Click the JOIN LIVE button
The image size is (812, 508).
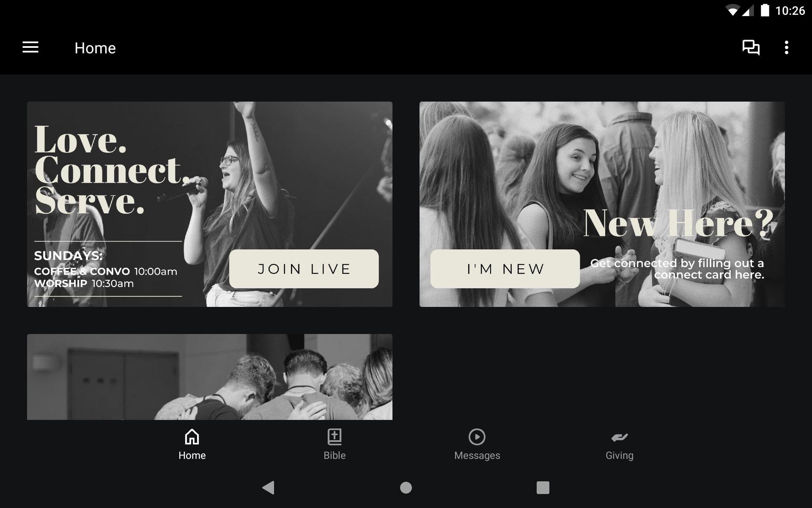[x=304, y=269]
